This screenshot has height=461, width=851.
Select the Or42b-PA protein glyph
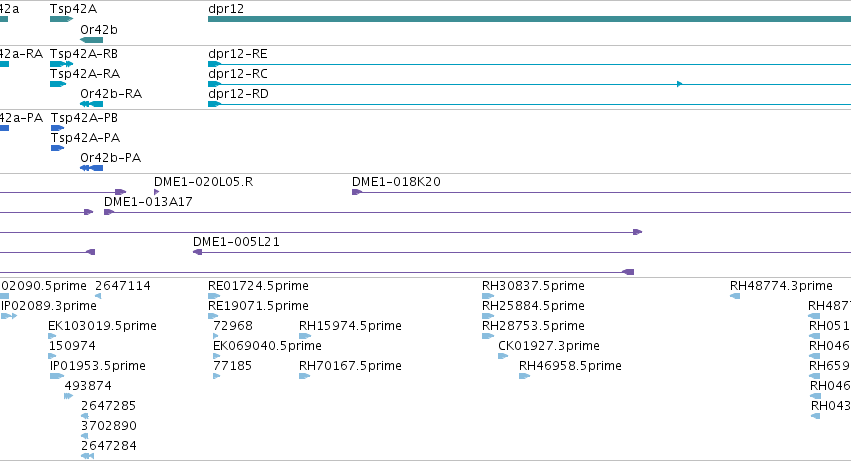coord(91,168)
